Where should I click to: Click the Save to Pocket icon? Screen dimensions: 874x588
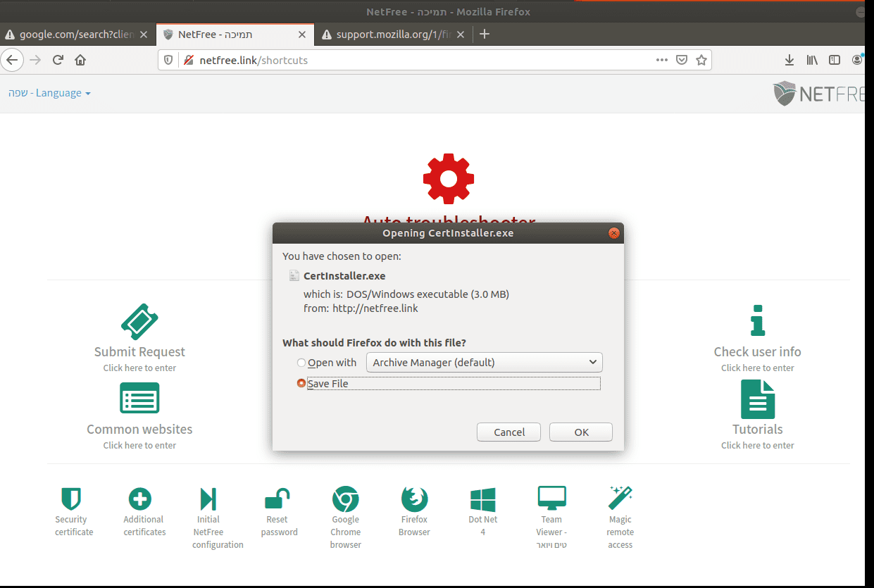click(x=682, y=60)
